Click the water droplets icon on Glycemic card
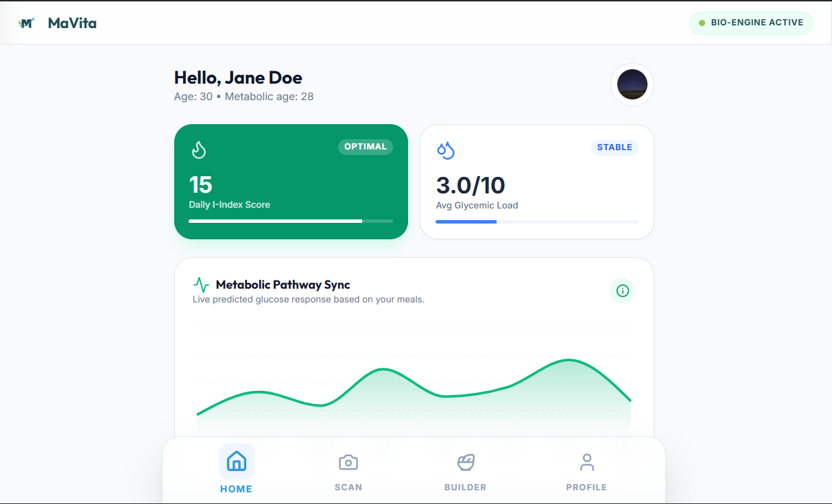The height and width of the screenshot is (504, 832). pyautogui.click(x=446, y=149)
